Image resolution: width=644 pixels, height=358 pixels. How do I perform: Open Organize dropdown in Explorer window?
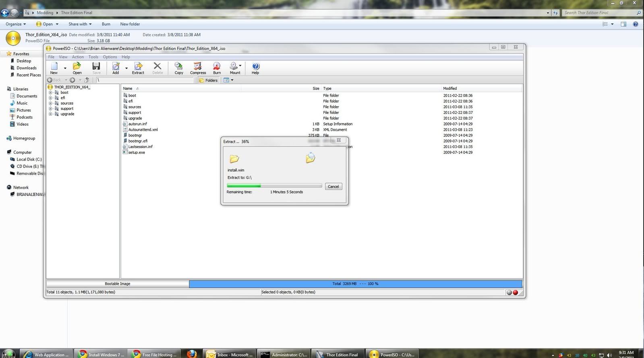[x=16, y=24]
